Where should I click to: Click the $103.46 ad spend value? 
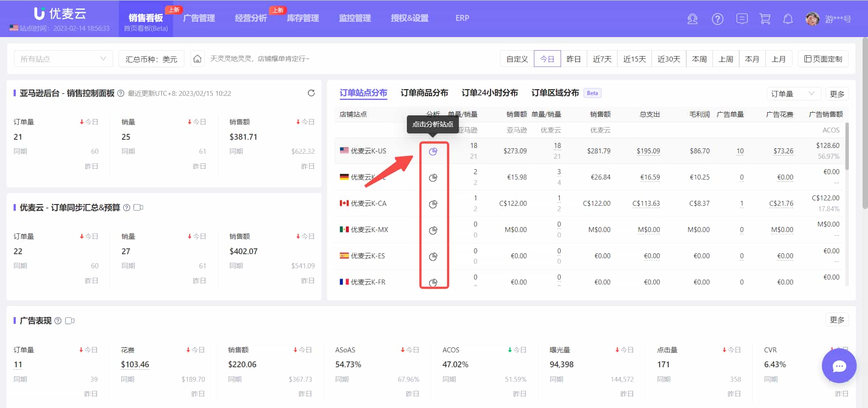pyautogui.click(x=135, y=365)
